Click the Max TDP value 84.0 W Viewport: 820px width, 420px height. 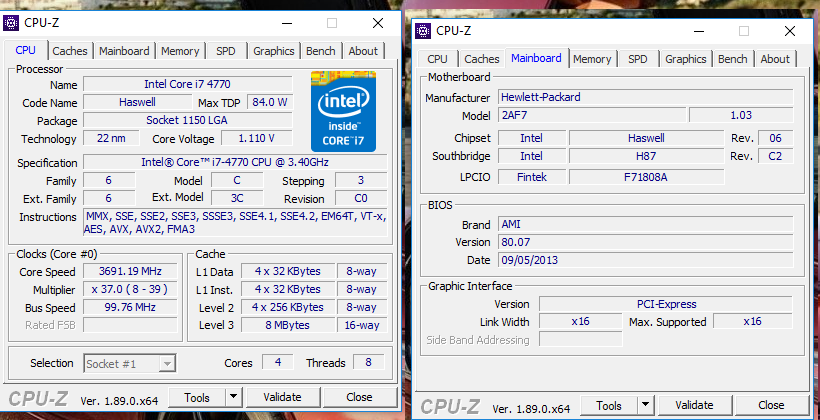270,103
